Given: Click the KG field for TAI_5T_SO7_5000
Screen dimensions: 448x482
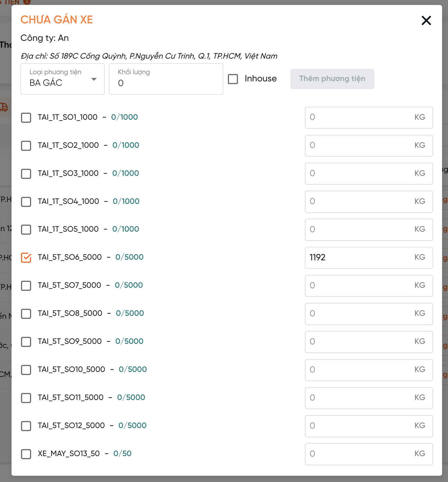Looking at the screenshot, I should (369, 286).
